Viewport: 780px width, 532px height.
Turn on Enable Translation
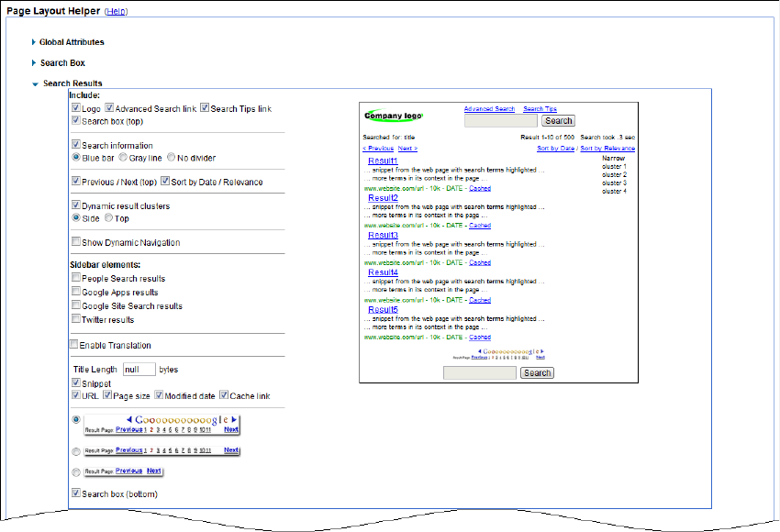click(76, 346)
